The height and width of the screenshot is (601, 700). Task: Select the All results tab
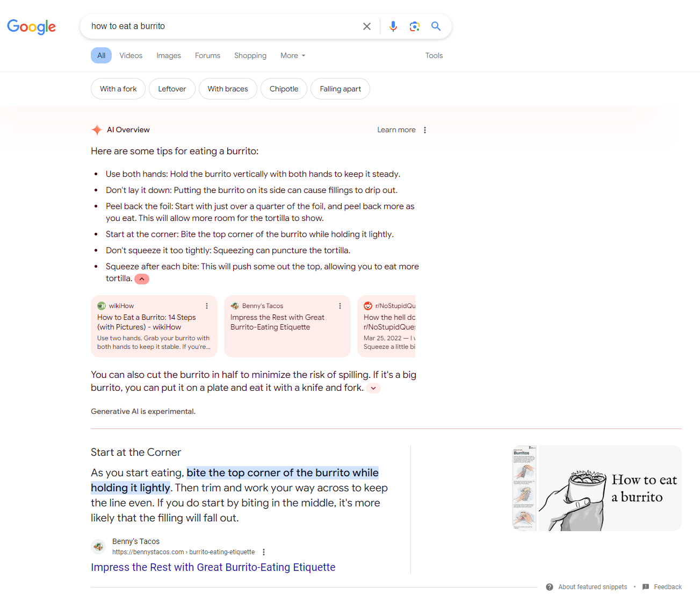(x=101, y=55)
